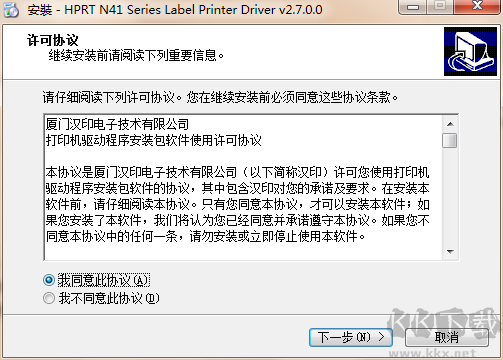Select the 我不同意此协议 radio button
The height and width of the screenshot is (360, 503).
[49, 298]
